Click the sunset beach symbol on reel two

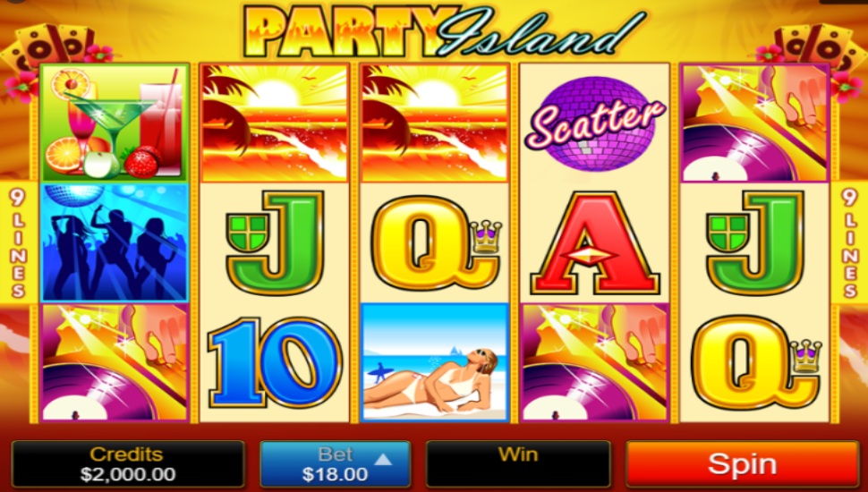click(275, 123)
